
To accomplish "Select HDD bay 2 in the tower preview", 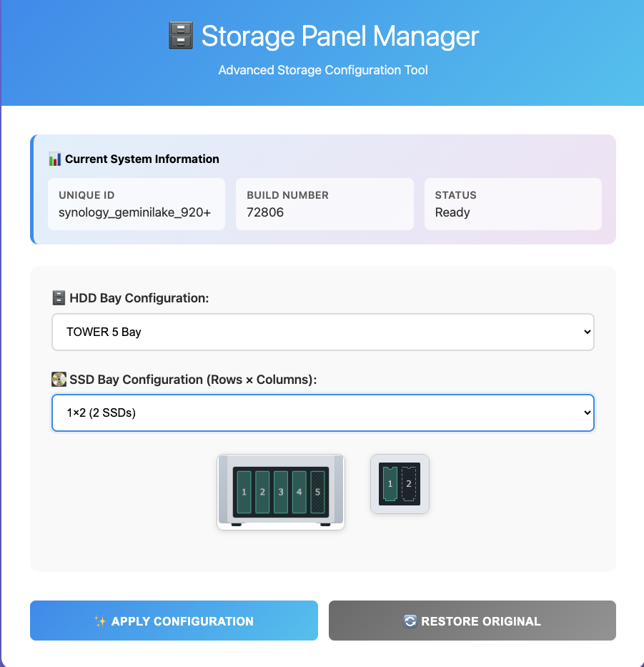I will (x=262, y=492).
